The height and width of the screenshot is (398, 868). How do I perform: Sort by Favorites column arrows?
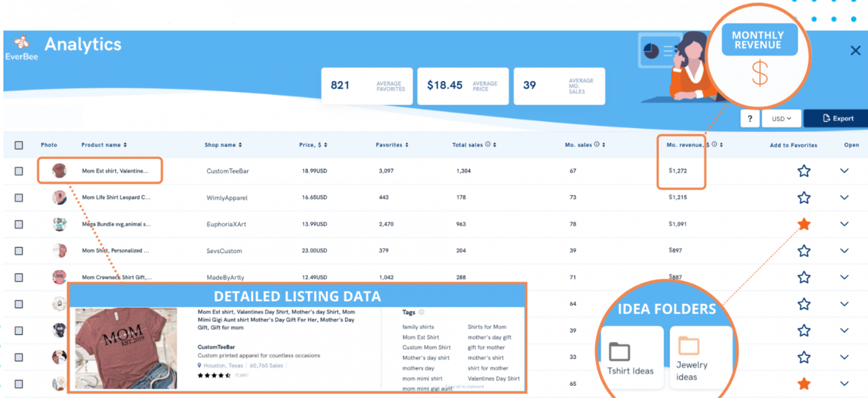point(408,145)
